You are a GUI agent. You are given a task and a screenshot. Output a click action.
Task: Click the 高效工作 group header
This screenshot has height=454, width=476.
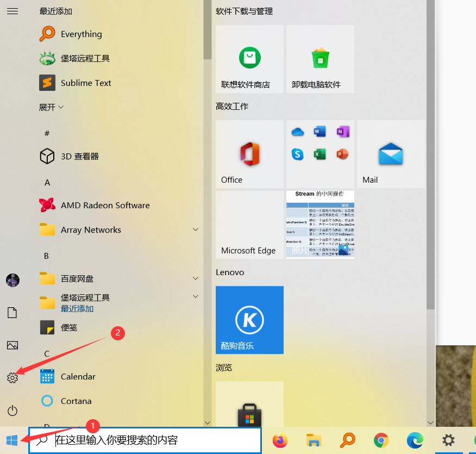coord(232,106)
